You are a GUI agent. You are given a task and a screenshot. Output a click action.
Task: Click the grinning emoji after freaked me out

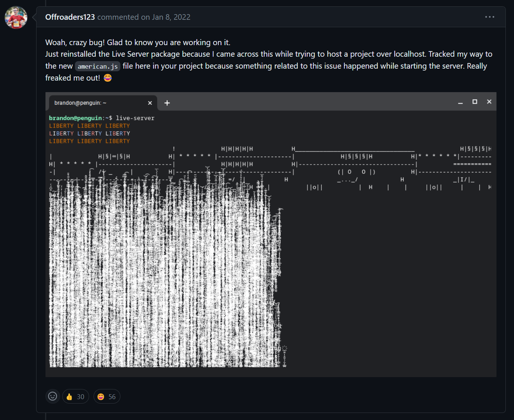(x=107, y=78)
